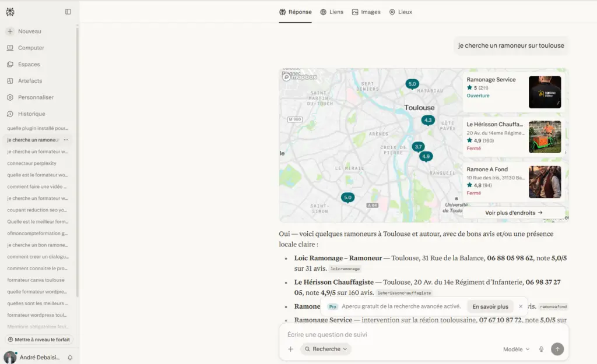597x364 pixels.
Task: Open history item 'comment faire une vidéo'
Action: pos(37,187)
